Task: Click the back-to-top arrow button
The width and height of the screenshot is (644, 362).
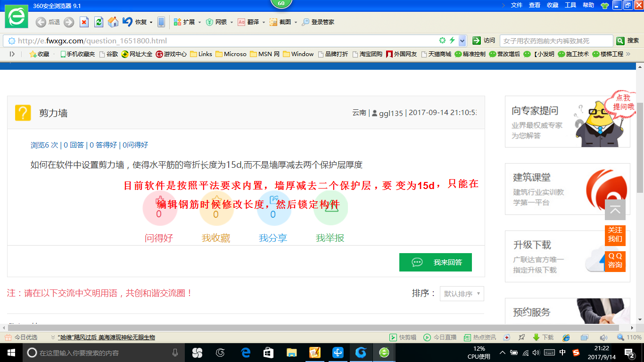Action: tap(615, 210)
